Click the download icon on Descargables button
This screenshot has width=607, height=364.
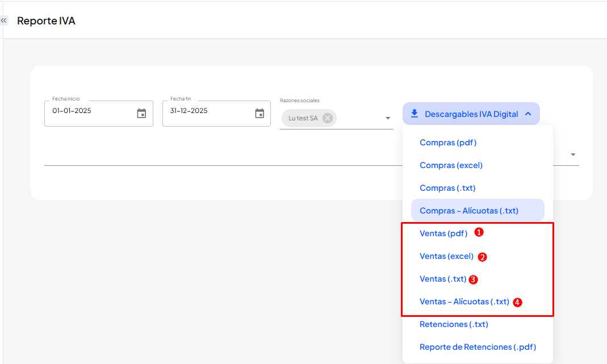(x=415, y=114)
